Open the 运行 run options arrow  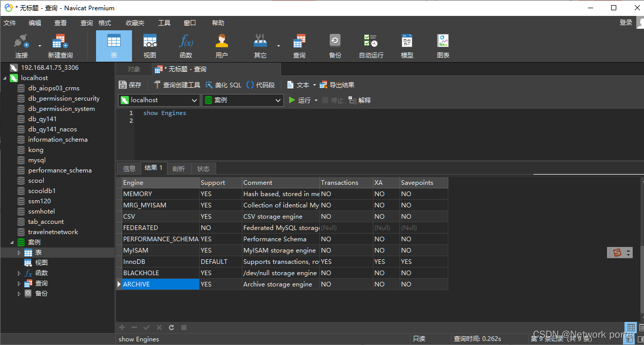pyautogui.click(x=316, y=100)
